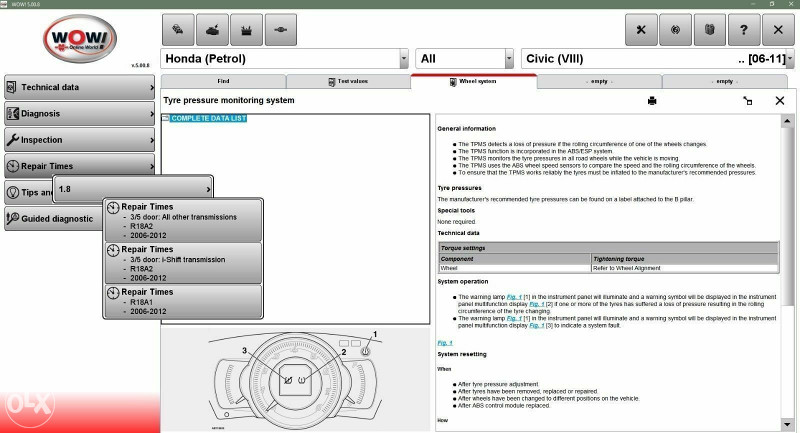
Task: Select COMPLETE DATA LIST tree entry
Action: click(209, 118)
